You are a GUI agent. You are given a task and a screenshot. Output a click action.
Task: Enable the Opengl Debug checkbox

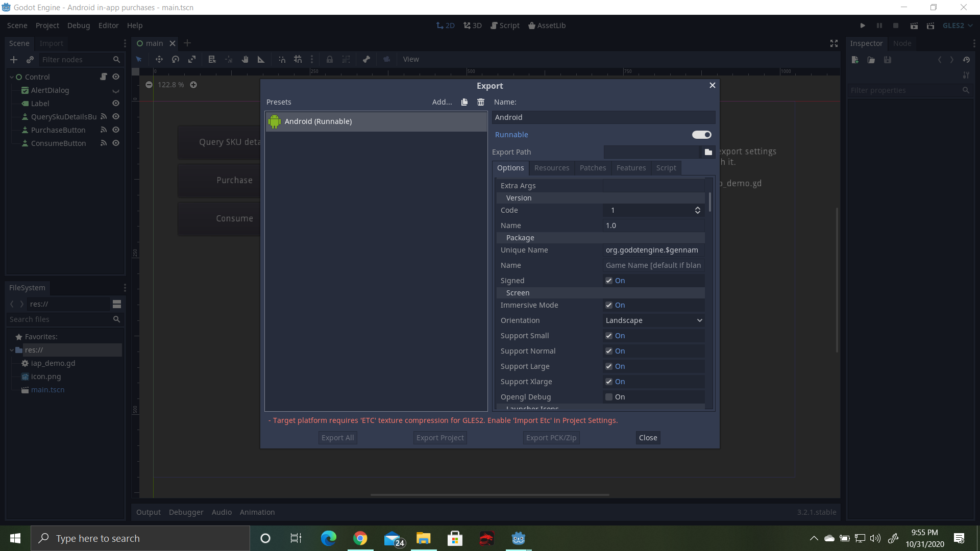tap(609, 397)
